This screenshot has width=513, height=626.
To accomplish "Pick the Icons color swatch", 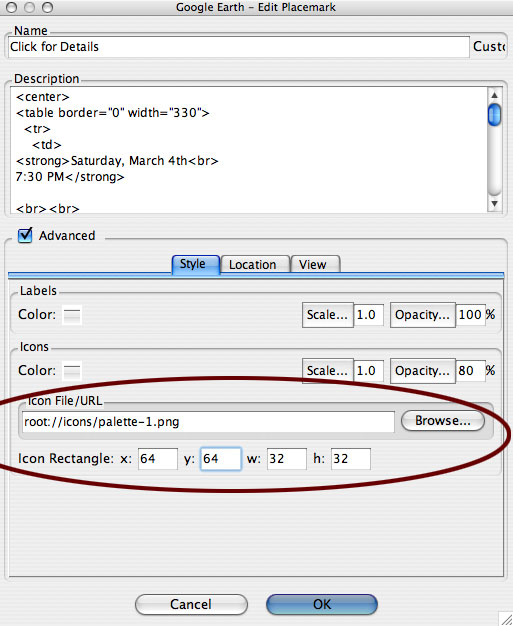I will [72, 371].
